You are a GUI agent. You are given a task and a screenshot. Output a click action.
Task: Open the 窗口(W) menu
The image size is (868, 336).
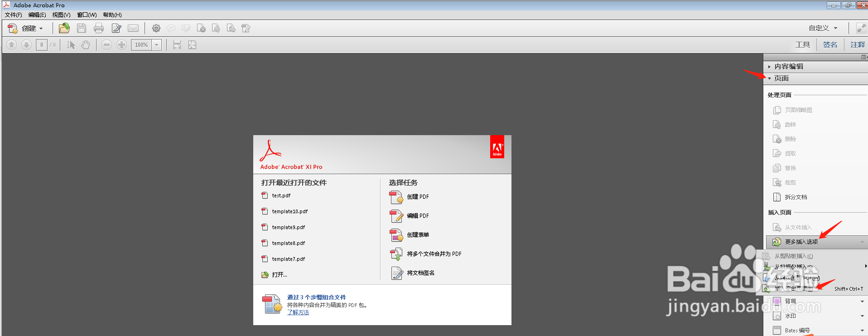87,15
